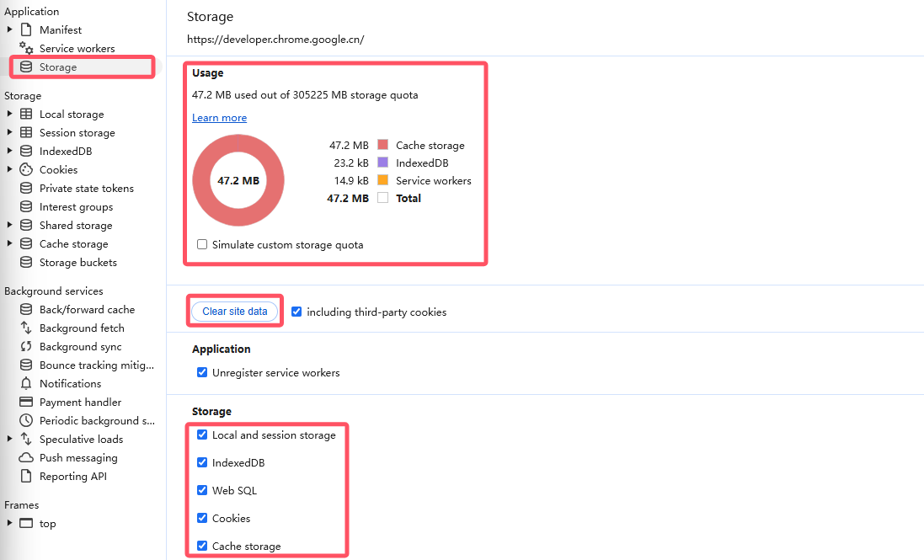
Task: Click the Periodic background sync clock icon
Action: click(x=26, y=420)
